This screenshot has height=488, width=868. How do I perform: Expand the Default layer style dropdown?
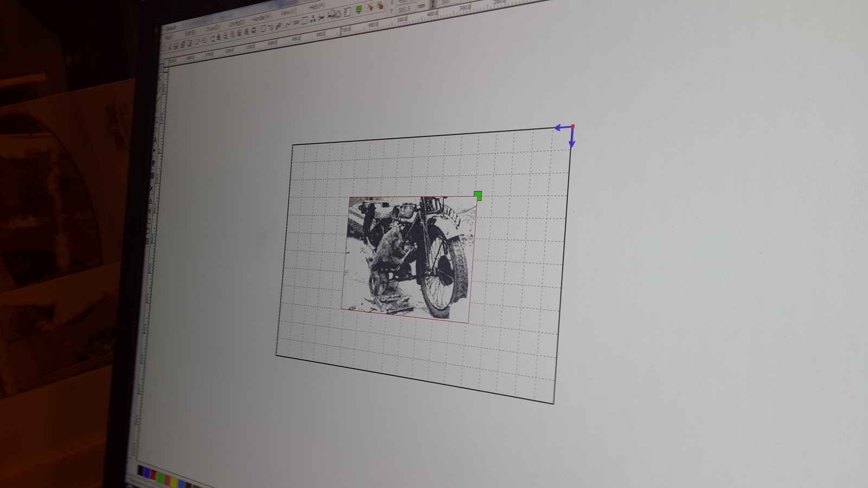[174, 26]
